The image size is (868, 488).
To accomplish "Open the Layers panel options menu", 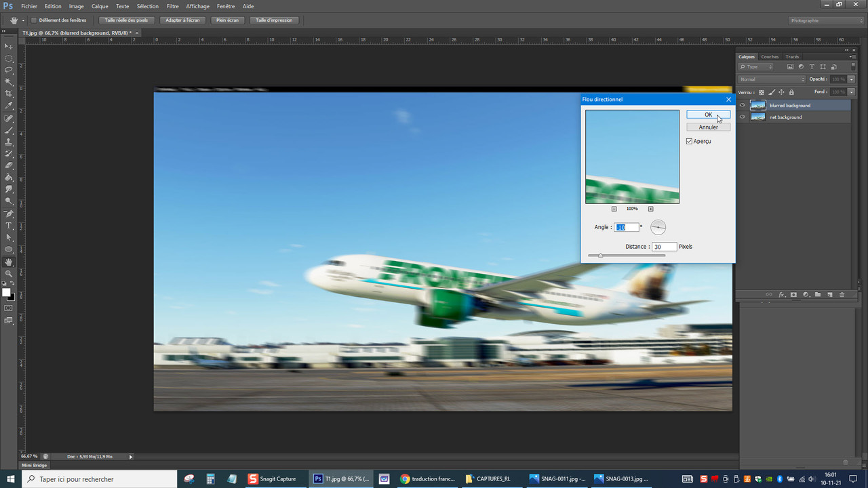I will (852, 57).
